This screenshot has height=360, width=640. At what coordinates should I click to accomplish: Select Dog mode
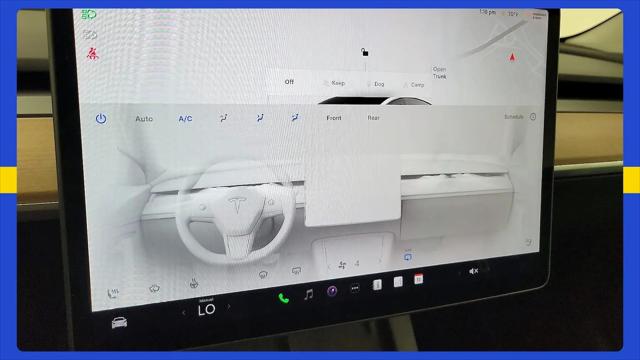376,84
